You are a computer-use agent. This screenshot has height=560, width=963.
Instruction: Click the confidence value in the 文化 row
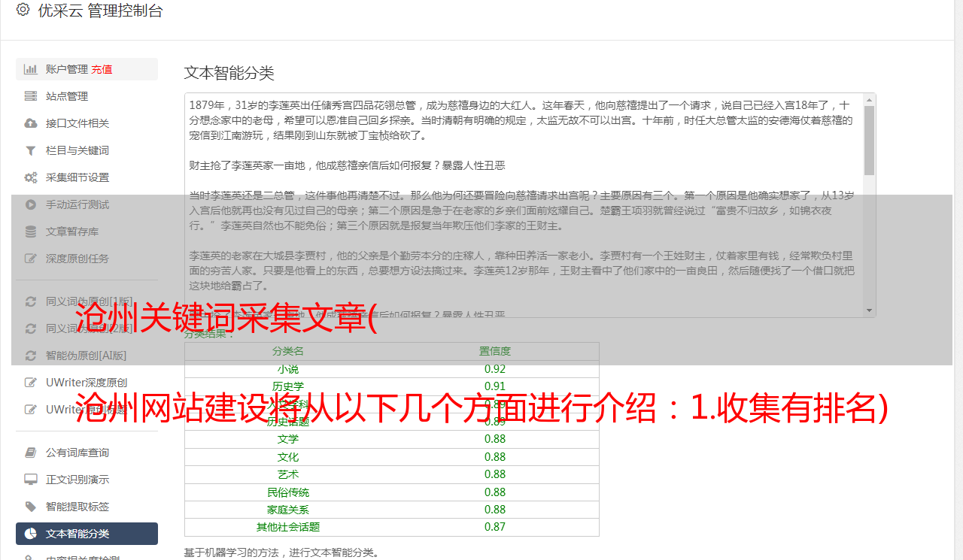[x=495, y=457]
